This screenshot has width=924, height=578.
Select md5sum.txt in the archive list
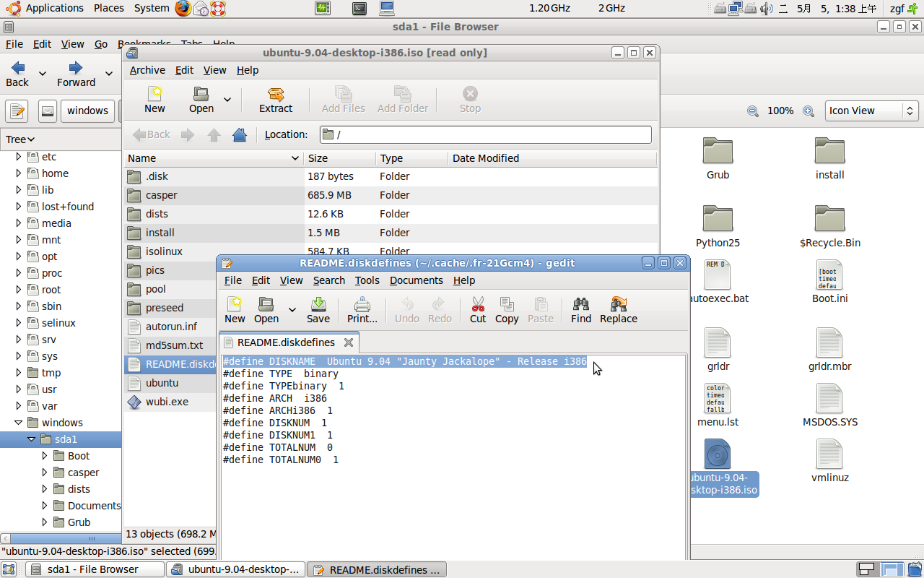point(174,345)
